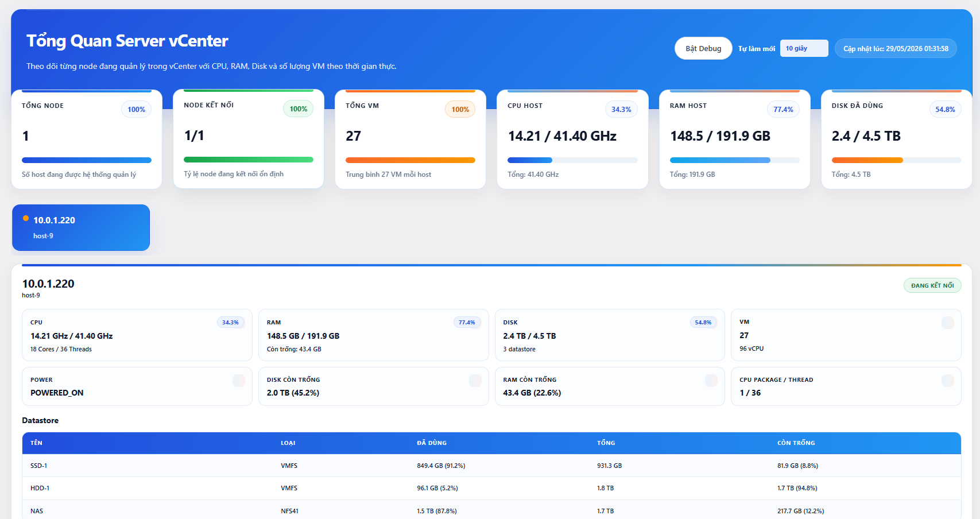
Task: Select the 10.0.1.220 host-9 tab
Action: [81, 227]
